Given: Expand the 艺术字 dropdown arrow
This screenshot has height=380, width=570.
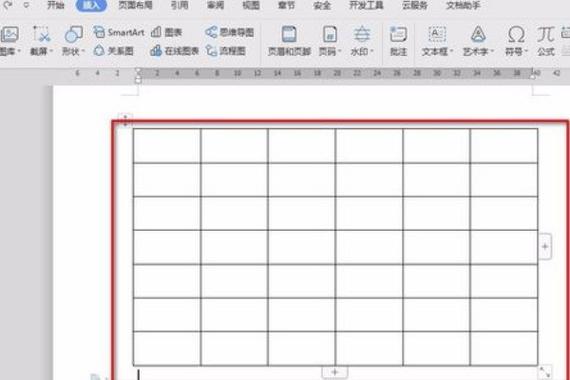Looking at the screenshot, I should click(x=492, y=51).
